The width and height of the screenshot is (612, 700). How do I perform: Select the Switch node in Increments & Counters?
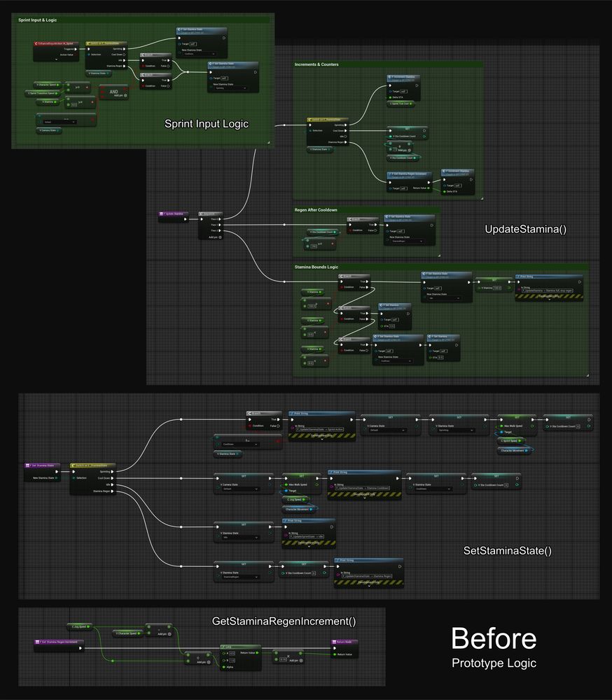click(328, 132)
